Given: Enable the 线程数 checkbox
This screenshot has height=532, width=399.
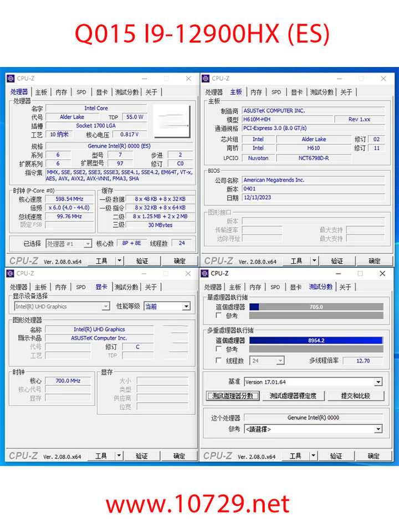Looking at the screenshot, I should (x=219, y=360).
